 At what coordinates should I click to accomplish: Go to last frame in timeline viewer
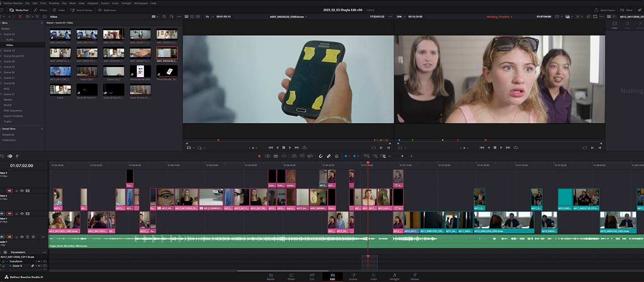pos(508,148)
